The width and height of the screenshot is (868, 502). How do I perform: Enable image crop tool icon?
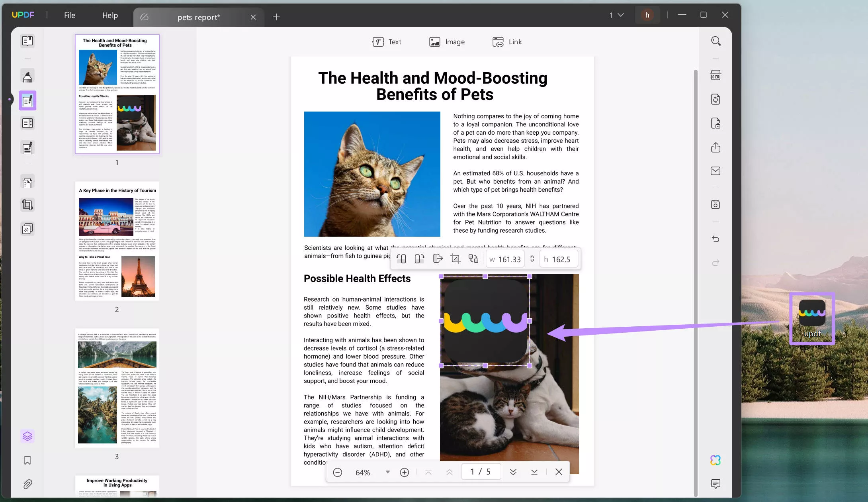pyautogui.click(x=456, y=259)
